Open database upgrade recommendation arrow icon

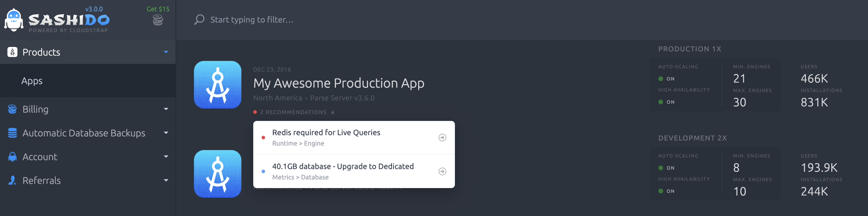442,171
